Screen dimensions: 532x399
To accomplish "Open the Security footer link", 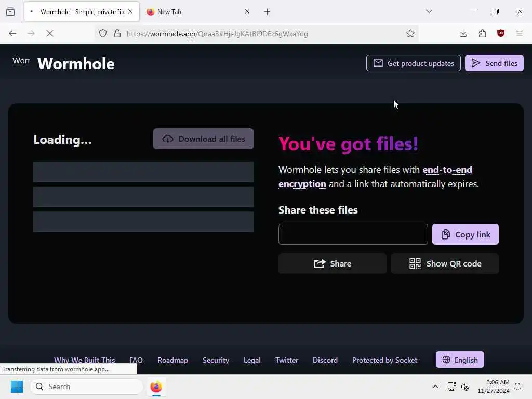I will (216, 360).
